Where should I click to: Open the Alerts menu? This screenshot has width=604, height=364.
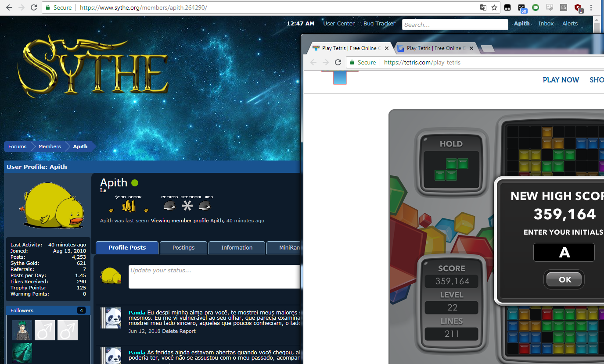pyautogui.click(x=570, y=24)
